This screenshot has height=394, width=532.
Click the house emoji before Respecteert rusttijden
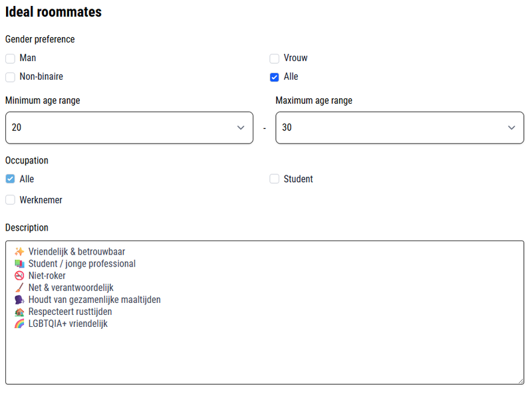pos(19,312)
